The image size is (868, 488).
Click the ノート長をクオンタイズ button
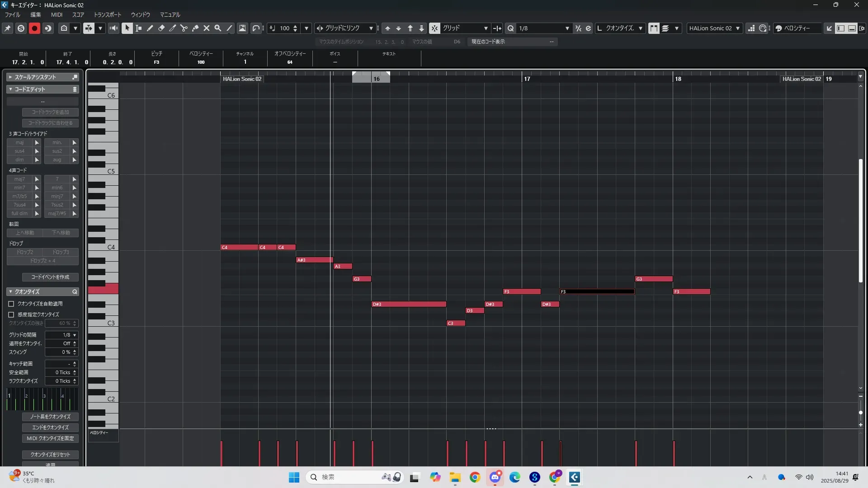tap(50, 417)
